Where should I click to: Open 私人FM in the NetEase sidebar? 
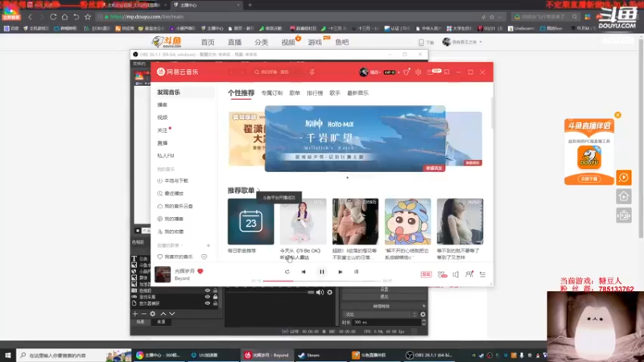pos(166,155)
